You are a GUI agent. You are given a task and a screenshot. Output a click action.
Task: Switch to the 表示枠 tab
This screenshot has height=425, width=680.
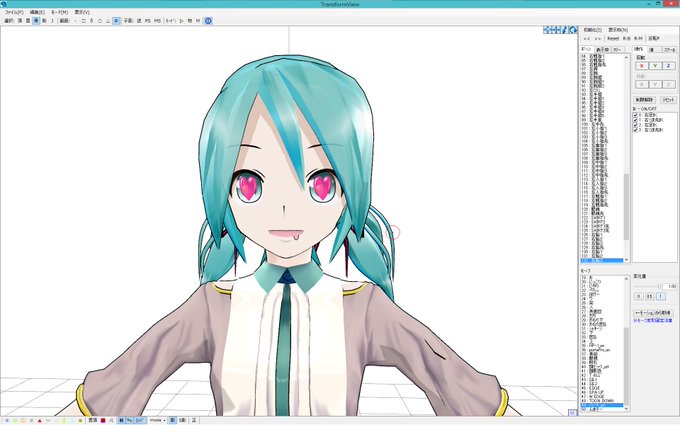(x=602, y=49)
